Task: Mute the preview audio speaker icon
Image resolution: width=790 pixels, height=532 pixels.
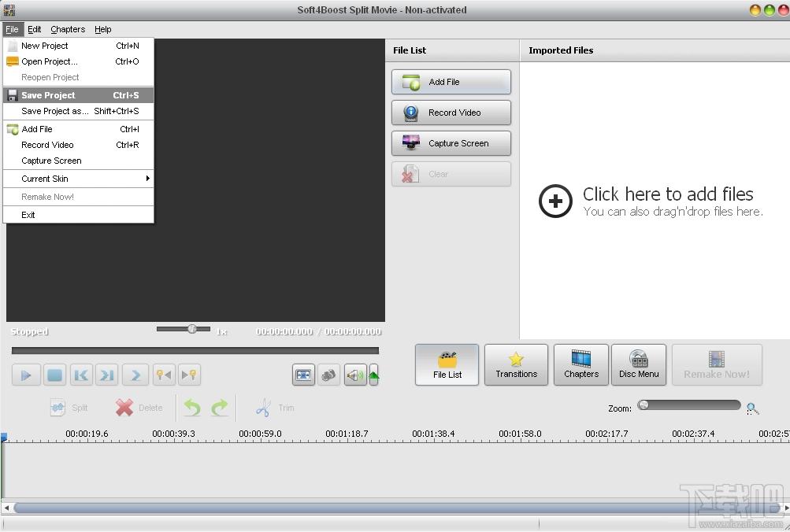Action: click(355, 375)
